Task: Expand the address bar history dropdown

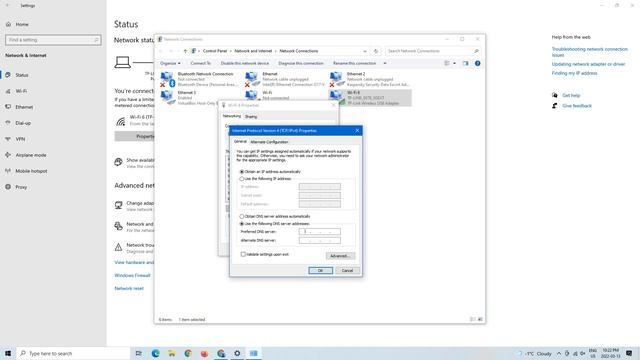Action: [x=364, y=51]
